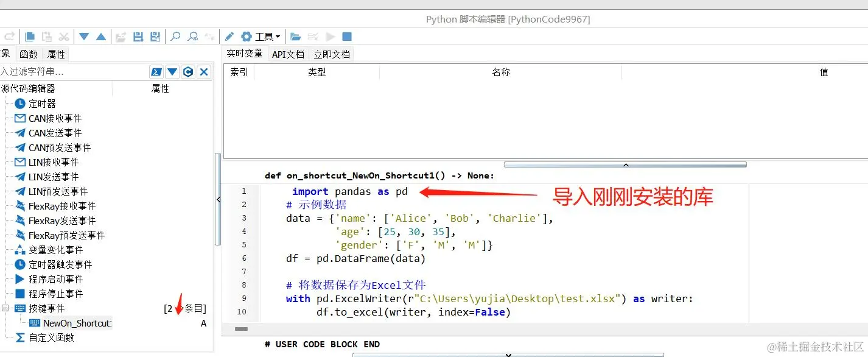Switch to the 立即文档 tab
This screenshot has height=357, width=868.
pyautogui.click(x=332, y=54)
